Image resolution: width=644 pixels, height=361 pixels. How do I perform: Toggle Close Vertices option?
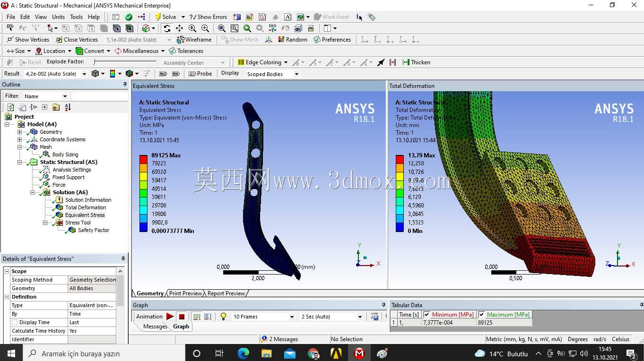[77, 40]
